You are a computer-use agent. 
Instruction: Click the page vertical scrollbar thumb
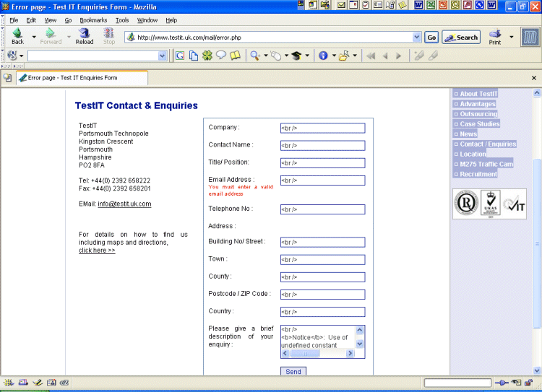pyautogui.click(x=537, y=243)
